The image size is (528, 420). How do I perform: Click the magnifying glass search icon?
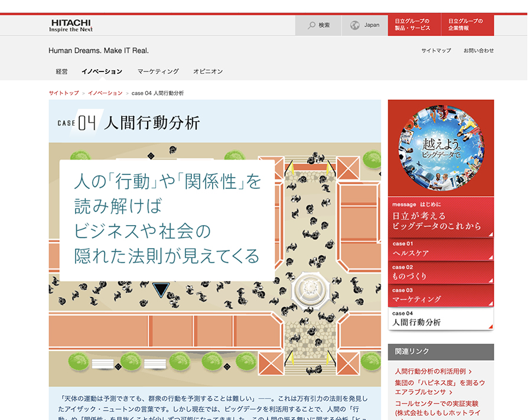point(311,25)
